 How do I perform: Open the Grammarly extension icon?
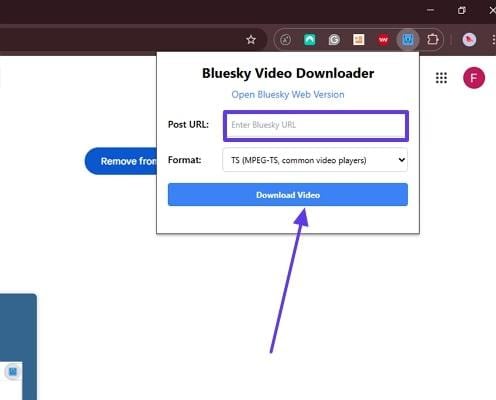[x=334, y=40]
